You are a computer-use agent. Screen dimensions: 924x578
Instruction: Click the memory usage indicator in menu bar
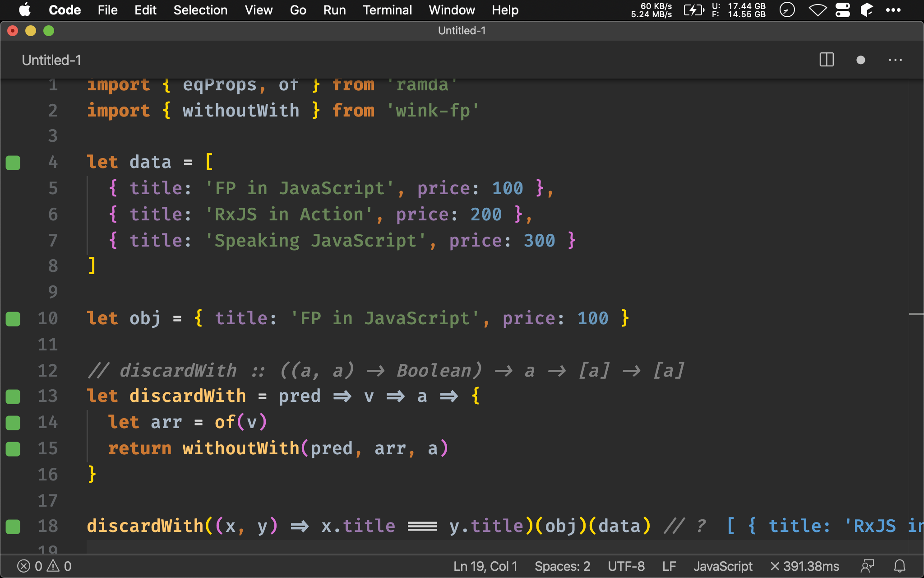739,10
